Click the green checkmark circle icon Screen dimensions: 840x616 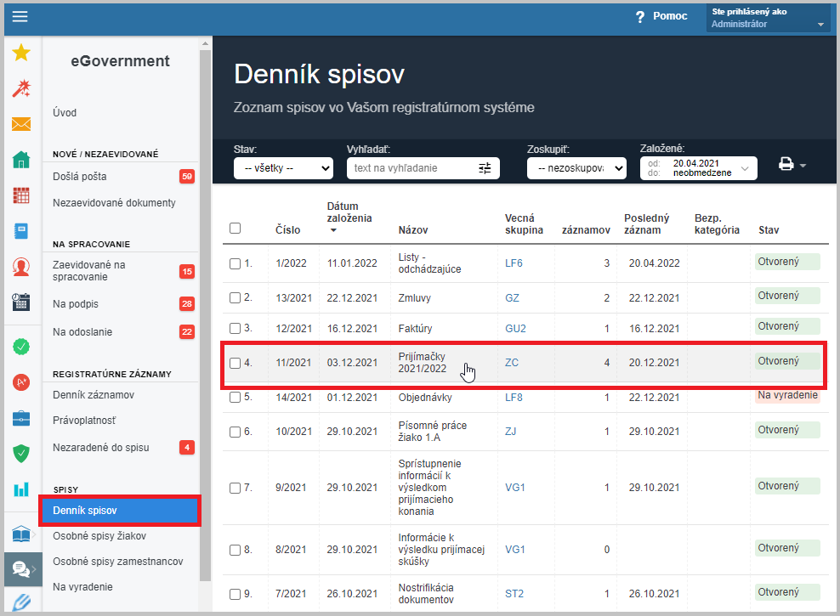tap(21, 347)
